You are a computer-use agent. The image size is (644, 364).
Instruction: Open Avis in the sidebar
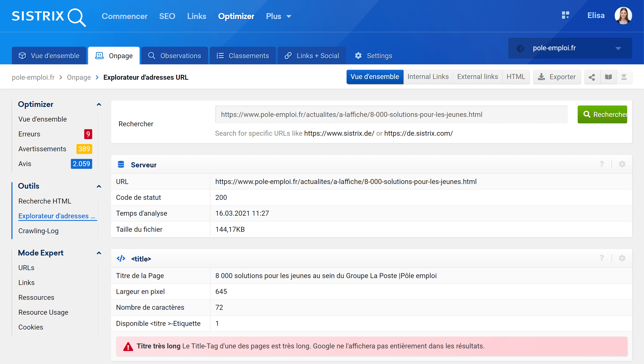tap(25, 164)
